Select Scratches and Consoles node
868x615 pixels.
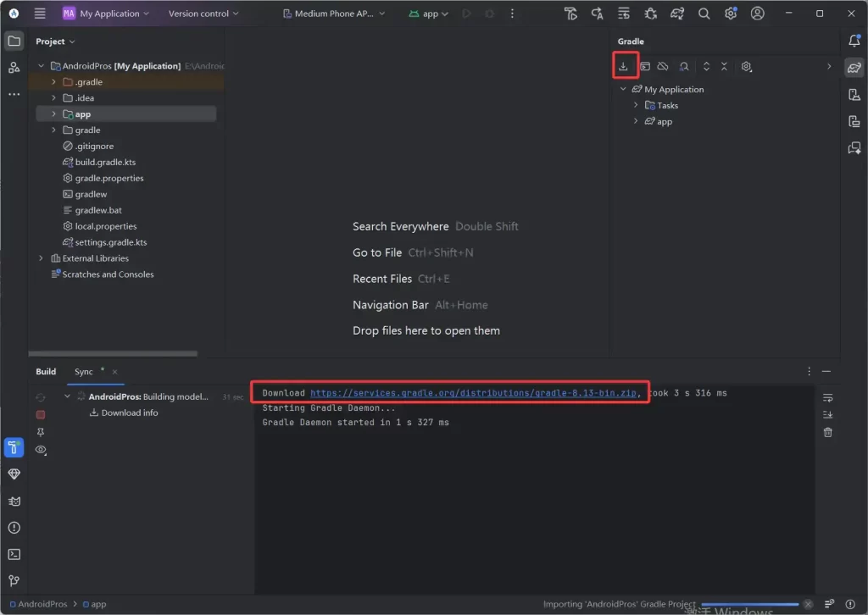[x=103, y=274]
